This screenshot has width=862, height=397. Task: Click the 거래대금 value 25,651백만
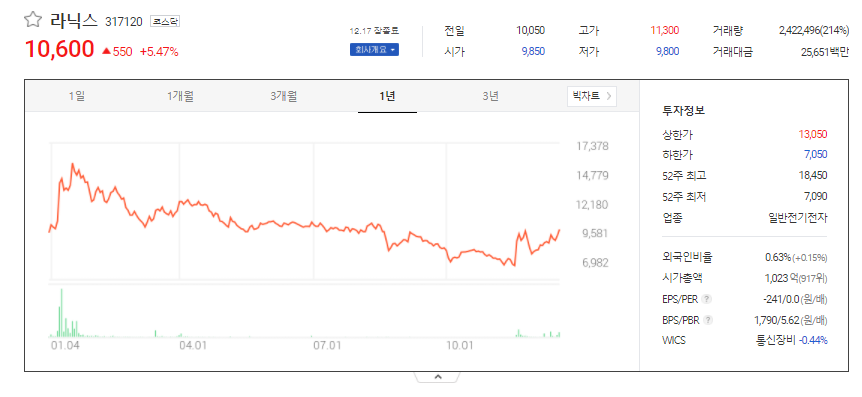825,52
